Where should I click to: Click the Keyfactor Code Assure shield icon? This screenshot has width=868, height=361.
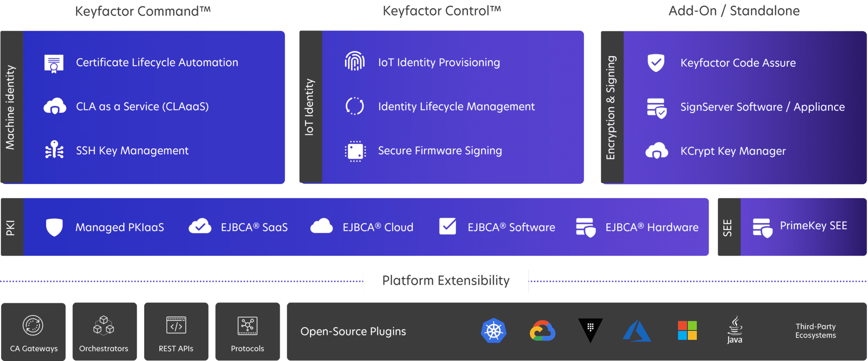(x=656, y=63)
